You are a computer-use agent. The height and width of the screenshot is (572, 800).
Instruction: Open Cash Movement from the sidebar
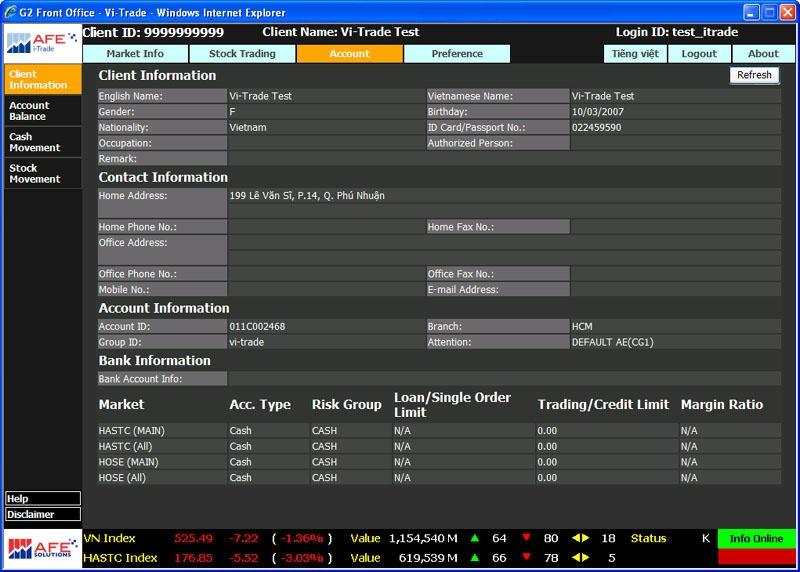click(42, 142)
